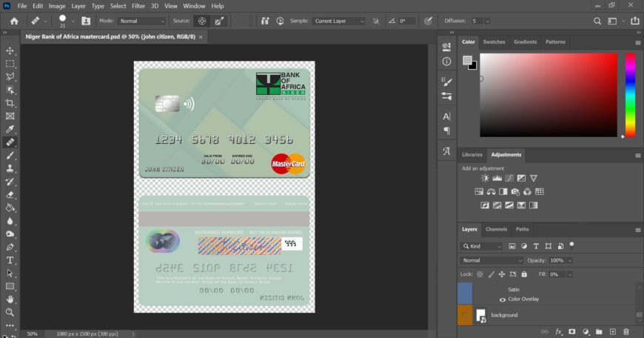
Task: Select the Pen tool
Action: tap(10, 247)
